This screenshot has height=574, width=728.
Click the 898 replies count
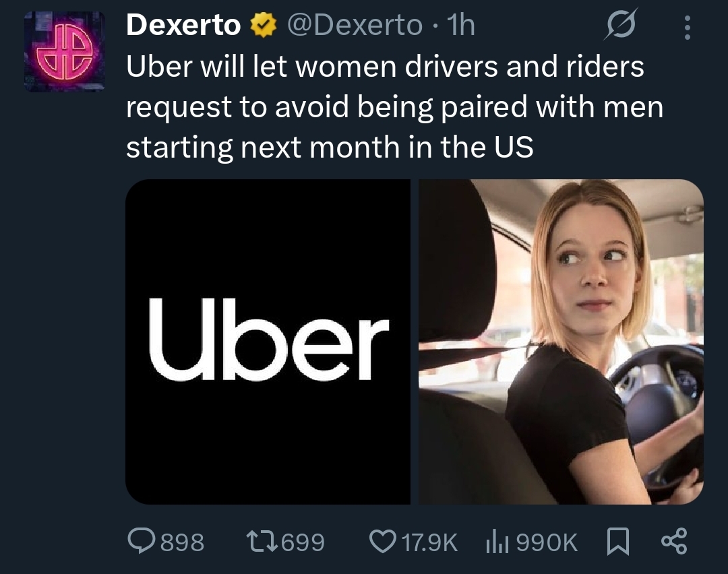(183, 542)
